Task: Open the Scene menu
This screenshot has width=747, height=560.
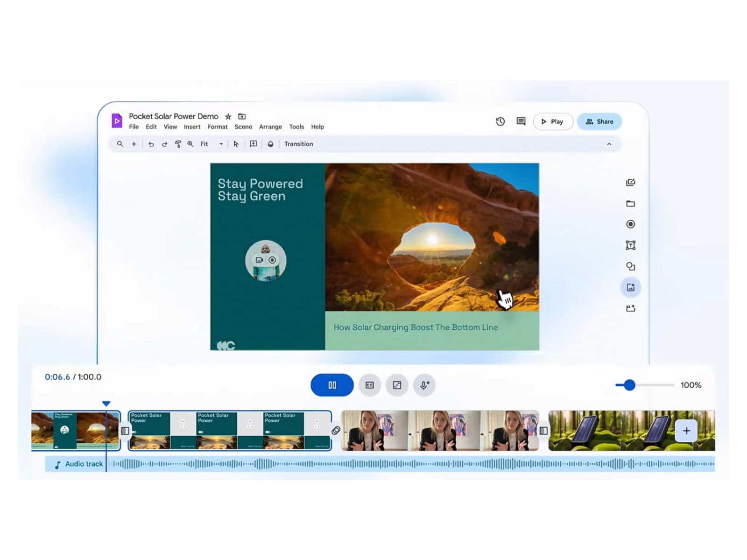Action: (x=243, y=127)
